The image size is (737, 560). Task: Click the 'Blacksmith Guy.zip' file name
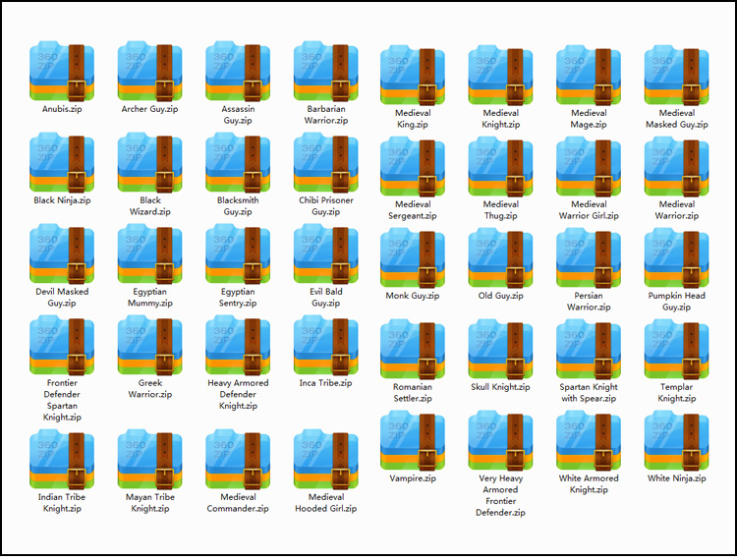238,206
